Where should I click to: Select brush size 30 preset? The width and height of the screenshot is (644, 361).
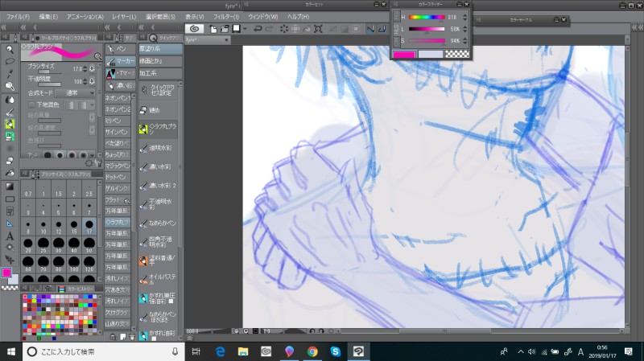point(58,244)
